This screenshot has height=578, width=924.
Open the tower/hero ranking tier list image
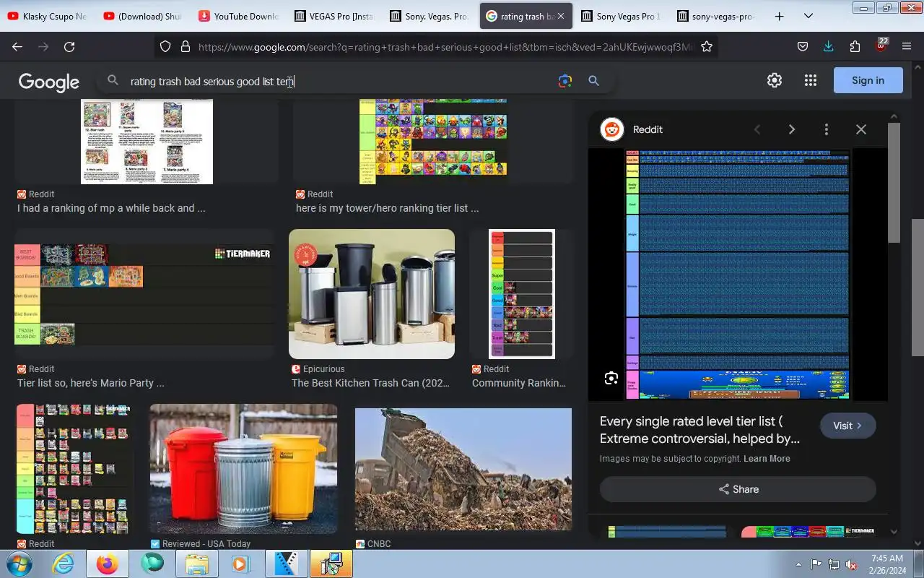click(433, 142)
